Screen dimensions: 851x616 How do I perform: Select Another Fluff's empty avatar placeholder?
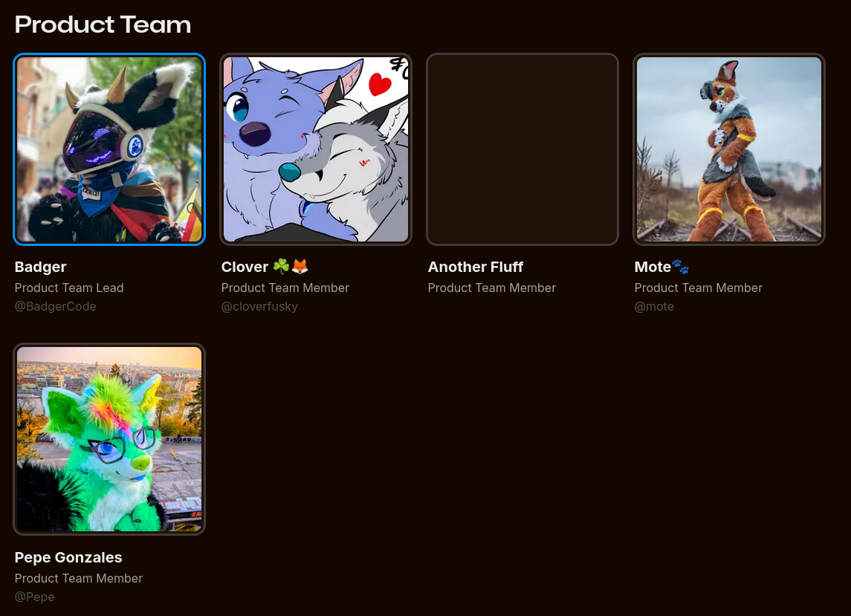click(522, 149)
